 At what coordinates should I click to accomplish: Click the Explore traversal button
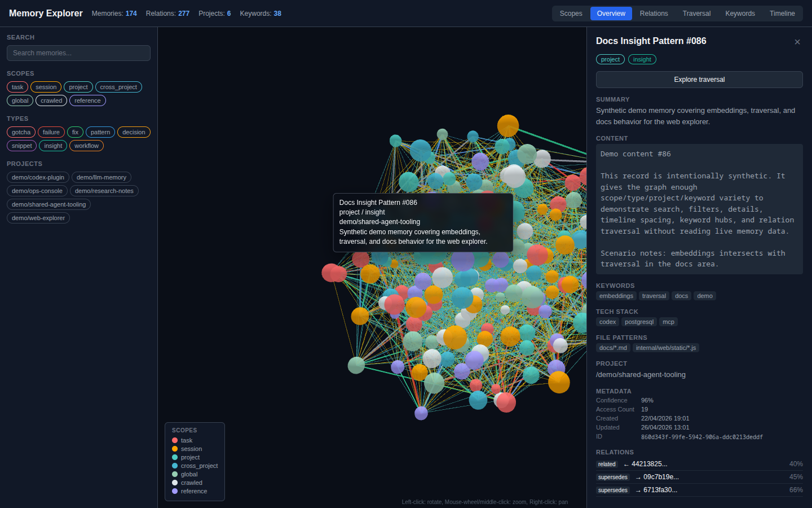[699, 80]
